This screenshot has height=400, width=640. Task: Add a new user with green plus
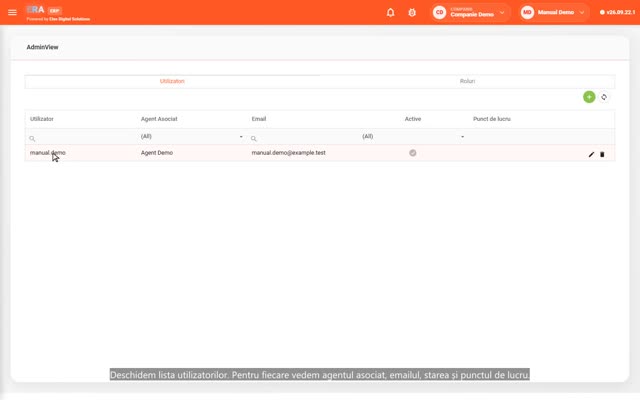[x=589, y=97]
